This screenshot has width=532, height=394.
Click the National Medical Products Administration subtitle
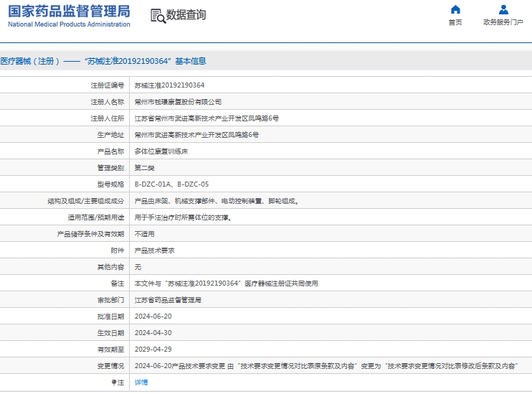pyautogui.click(x=69, y=24)
